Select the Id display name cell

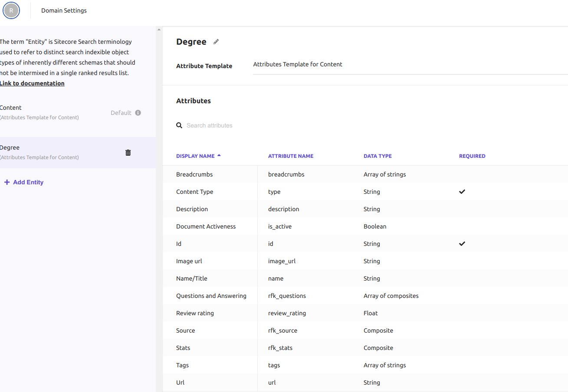[179, 244]
